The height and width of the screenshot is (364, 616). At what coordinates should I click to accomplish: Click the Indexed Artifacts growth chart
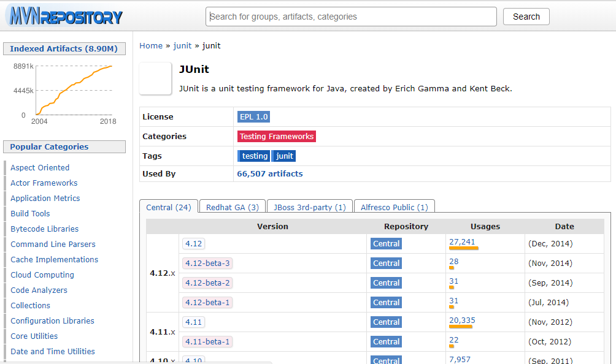point(65,93)
